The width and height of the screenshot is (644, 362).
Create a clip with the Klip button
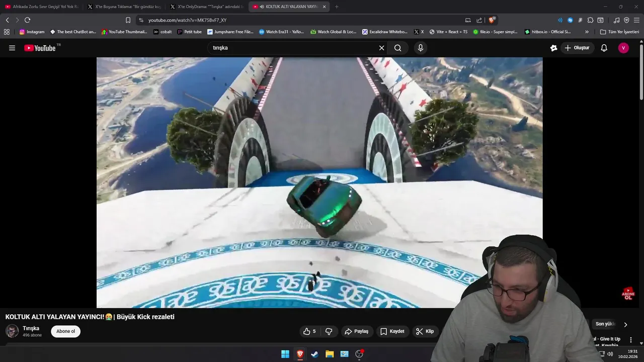425,331
